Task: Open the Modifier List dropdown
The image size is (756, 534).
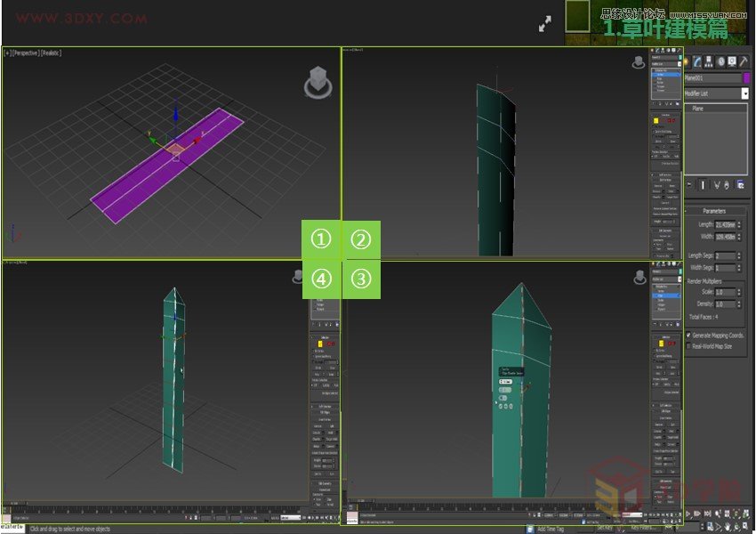Action: (744, 93)
